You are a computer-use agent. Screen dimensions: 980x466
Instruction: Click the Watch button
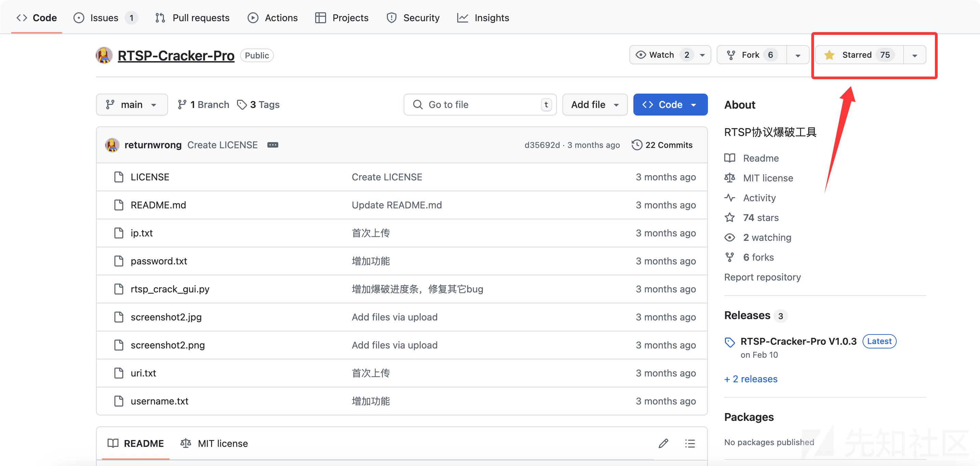pyautogui.click(x=670, y=55)
